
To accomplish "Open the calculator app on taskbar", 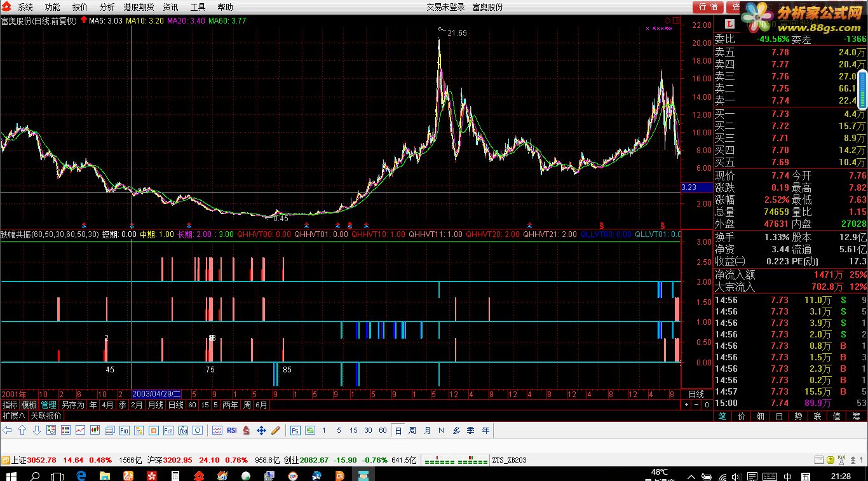I will point(175,475).
